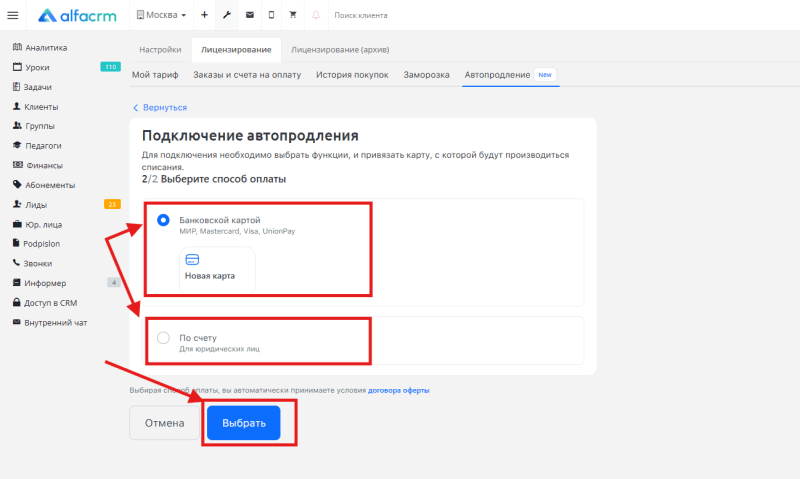The image size is (800, 479).
Task: Click the Поиск клиента search field
Action: pyautogui.click(x=400, y=15)
